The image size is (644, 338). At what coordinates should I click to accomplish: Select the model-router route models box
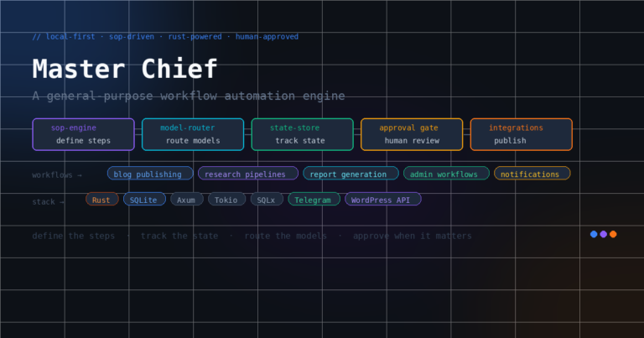pyautogui.click(x=193, y=134)
